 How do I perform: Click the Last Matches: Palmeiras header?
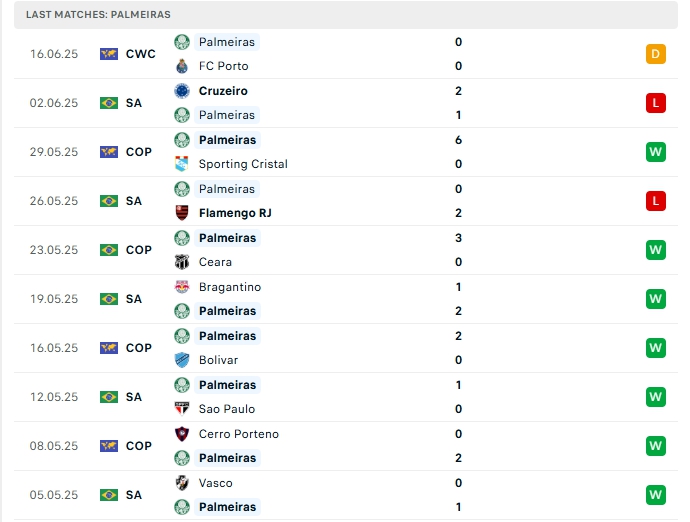click(x=98, y=15)
